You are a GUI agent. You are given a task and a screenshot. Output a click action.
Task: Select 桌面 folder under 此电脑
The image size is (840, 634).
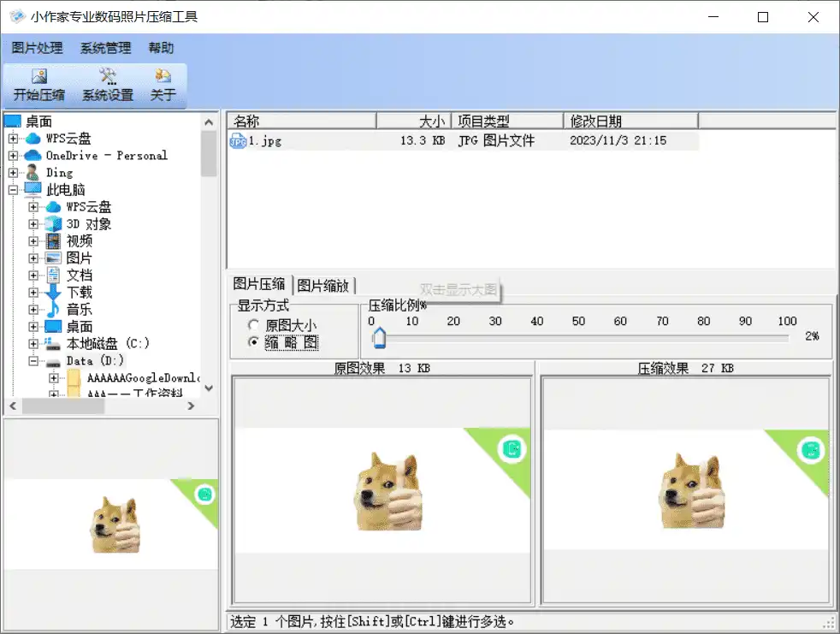coord(80,326)
